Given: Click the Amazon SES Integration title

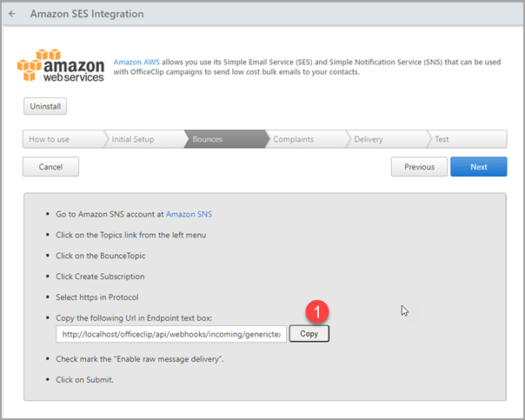Looking at the screenshot, I should point(87,14).
